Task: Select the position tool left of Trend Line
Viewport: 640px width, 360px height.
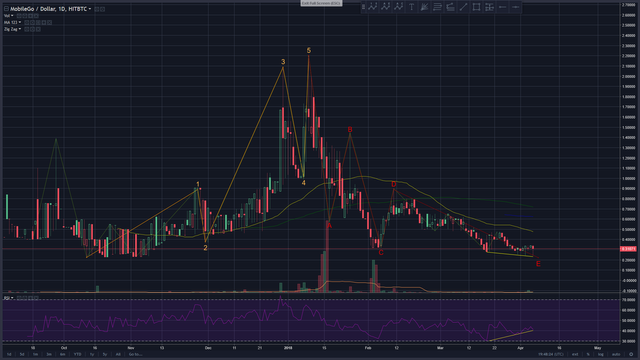Action: pos(450,7)
